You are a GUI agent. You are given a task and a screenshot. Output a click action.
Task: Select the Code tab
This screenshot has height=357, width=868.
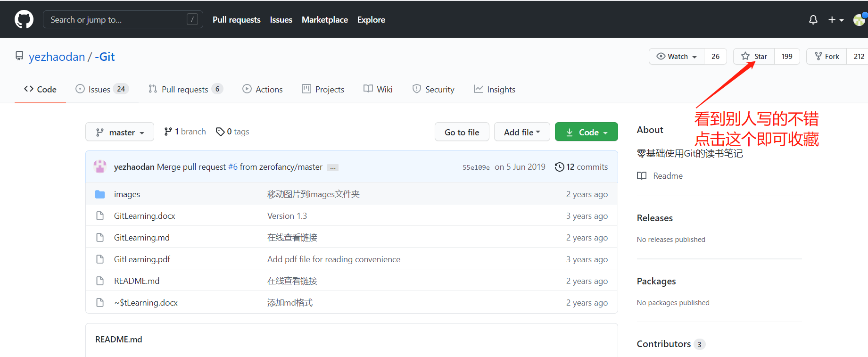pos(40,89)
